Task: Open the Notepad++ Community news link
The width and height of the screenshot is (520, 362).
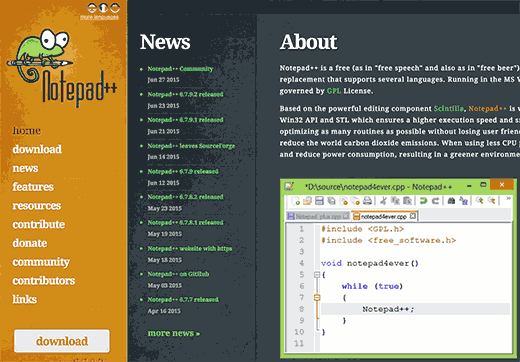Action: 180,69
